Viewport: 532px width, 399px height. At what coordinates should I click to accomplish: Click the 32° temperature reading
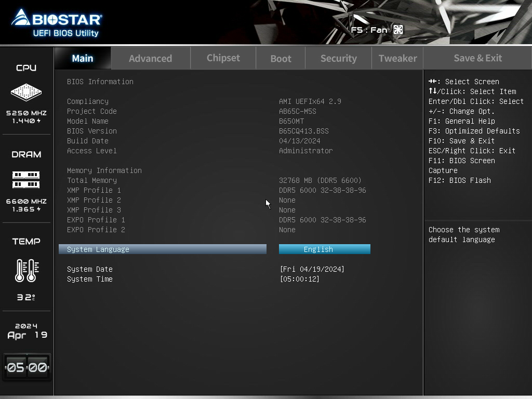coord(26,297)
